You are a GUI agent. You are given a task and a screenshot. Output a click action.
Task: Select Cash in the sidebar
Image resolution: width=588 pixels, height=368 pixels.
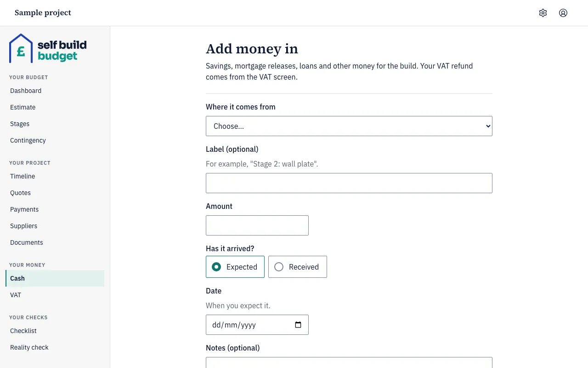55,278
